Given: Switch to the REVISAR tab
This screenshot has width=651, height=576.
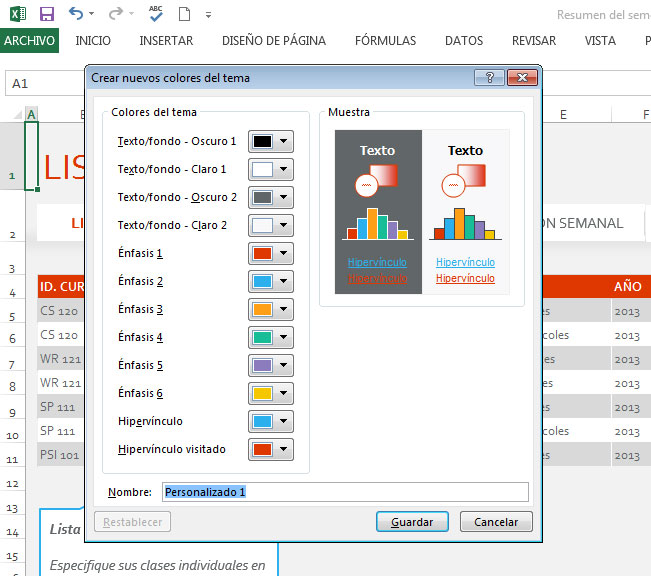Looking at the screenshot, I should click(534, 41).
